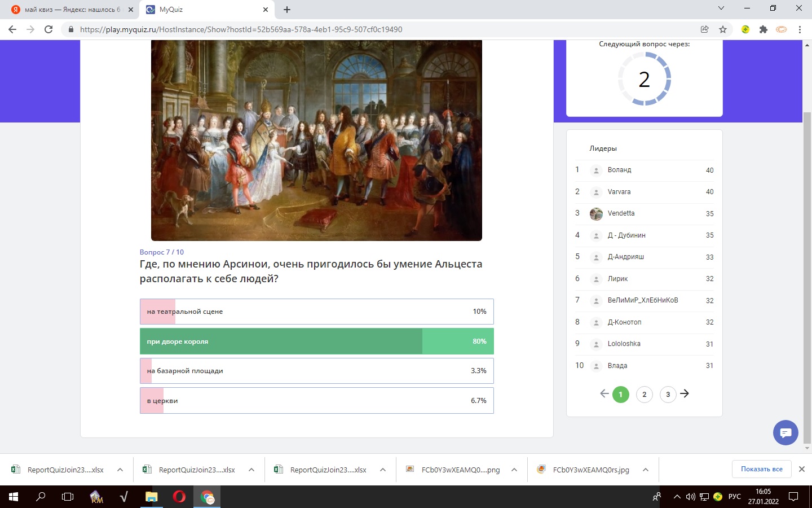Open Chrome three-dot menu
812x508 pixels.
click(800, 29)
